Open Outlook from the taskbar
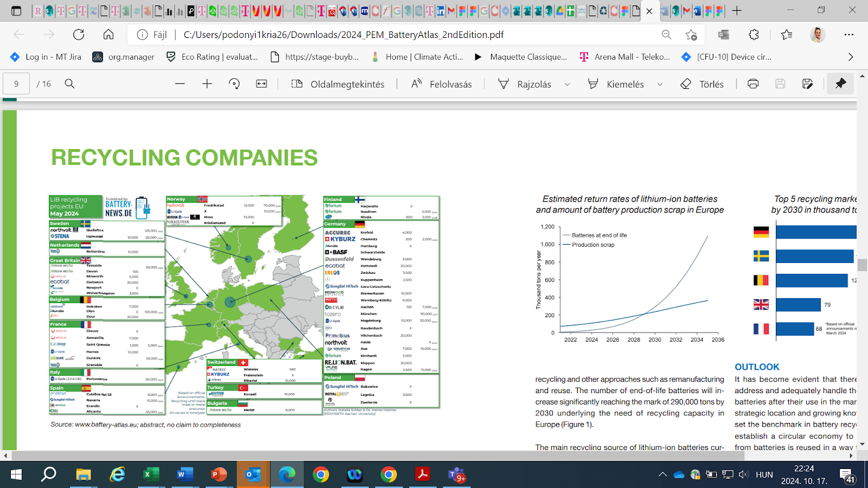Screen dimensions: 868x488 point(253,475)
